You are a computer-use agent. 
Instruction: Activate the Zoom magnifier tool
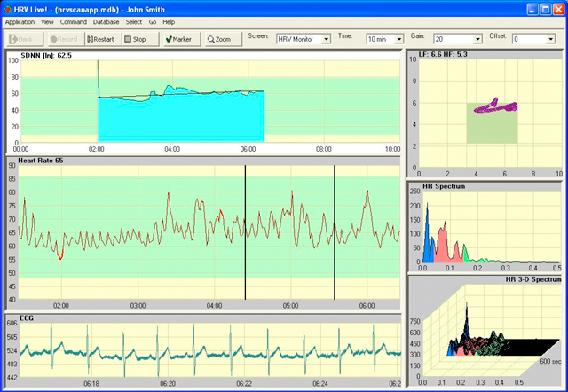click(x=218, y=39)
